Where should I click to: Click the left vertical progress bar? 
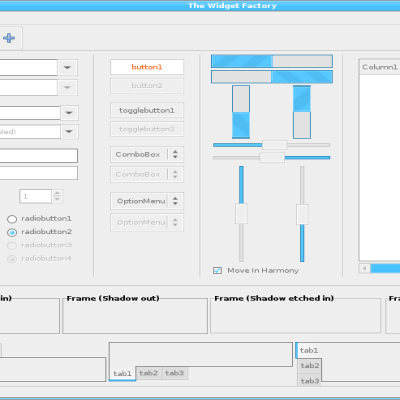[241, 112]
